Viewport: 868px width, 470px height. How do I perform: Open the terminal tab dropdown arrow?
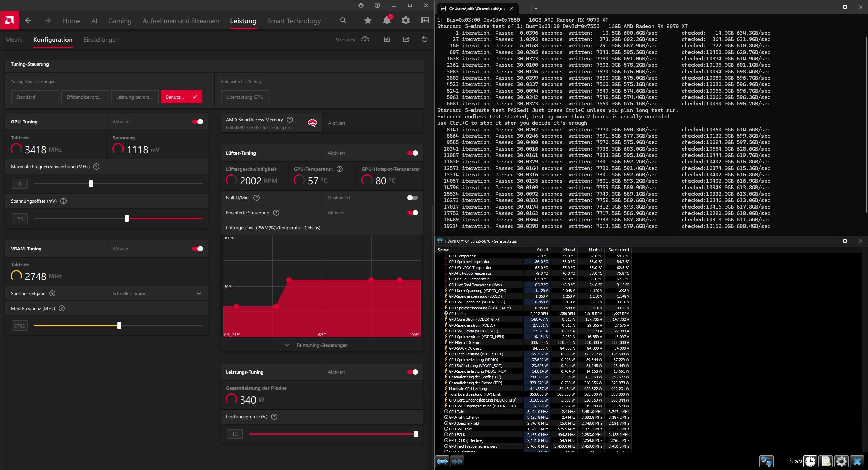[x=536, y=8]
